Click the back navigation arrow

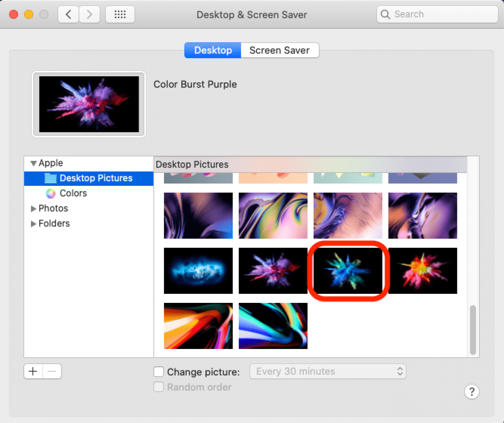coord(68,15)
